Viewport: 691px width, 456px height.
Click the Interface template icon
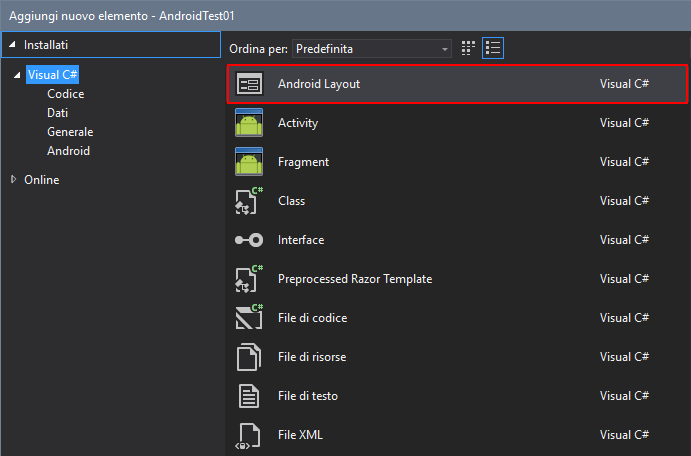249,240
